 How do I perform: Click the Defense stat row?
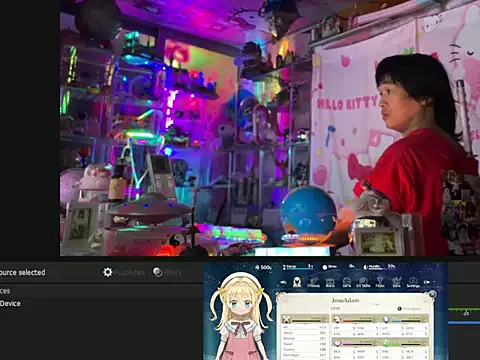[304, 338]
